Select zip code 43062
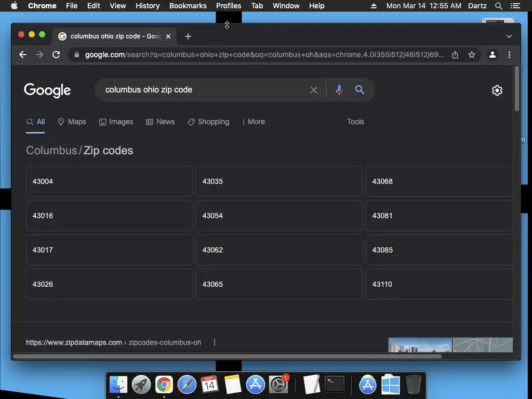Viewport: 532px width, 399px height. (280, 250)
